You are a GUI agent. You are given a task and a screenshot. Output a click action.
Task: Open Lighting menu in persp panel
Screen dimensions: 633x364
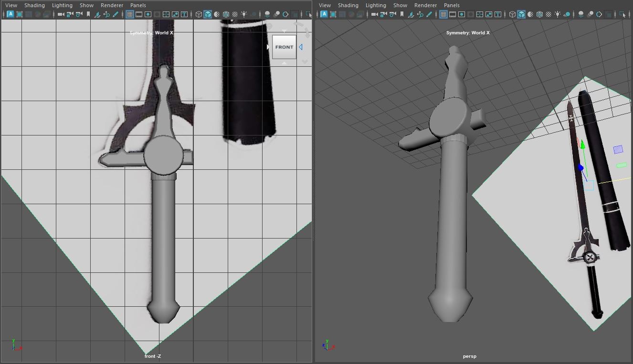[376, 5]
